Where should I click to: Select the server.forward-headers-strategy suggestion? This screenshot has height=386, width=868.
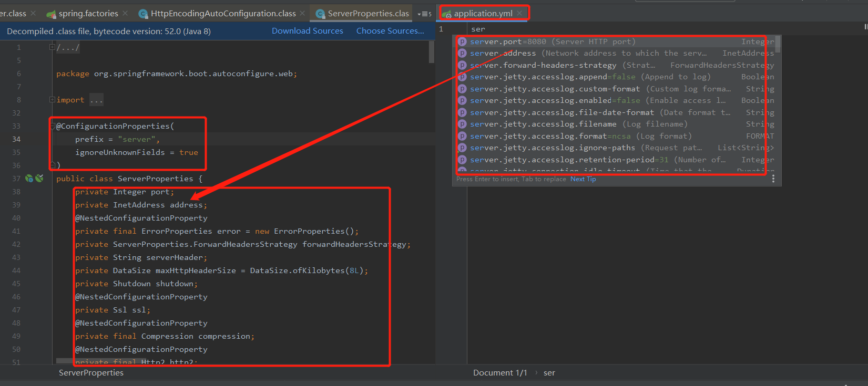pyautogui.click(x=615, y=65)
